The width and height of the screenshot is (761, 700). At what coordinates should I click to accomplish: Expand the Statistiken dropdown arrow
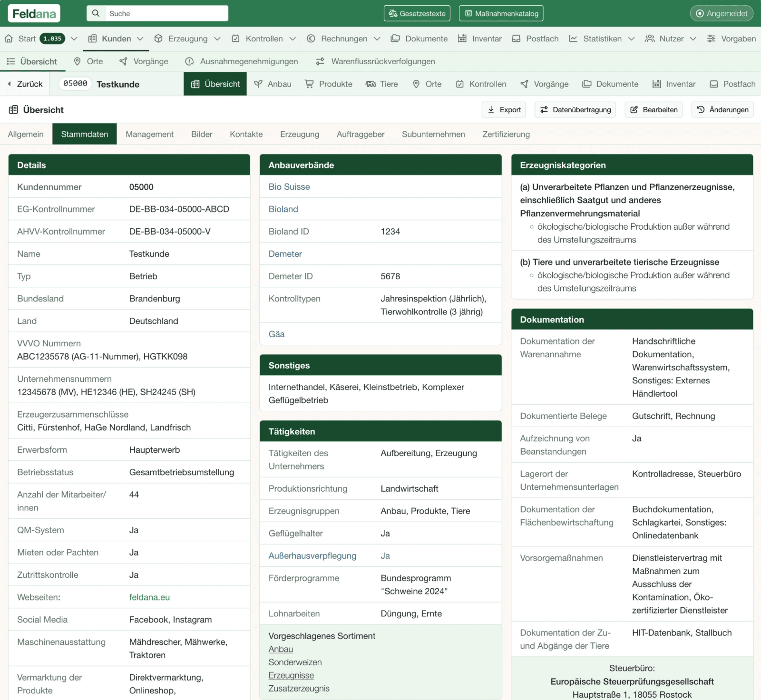click(x=632, y=39)
